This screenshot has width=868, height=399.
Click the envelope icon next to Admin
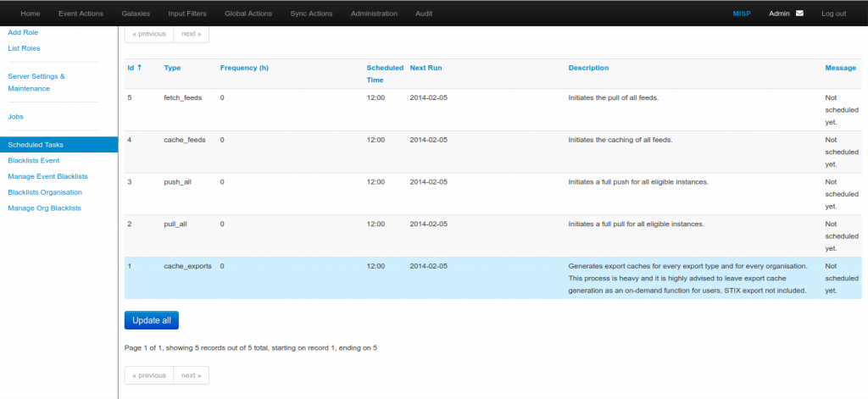click(x=799, y=14)
